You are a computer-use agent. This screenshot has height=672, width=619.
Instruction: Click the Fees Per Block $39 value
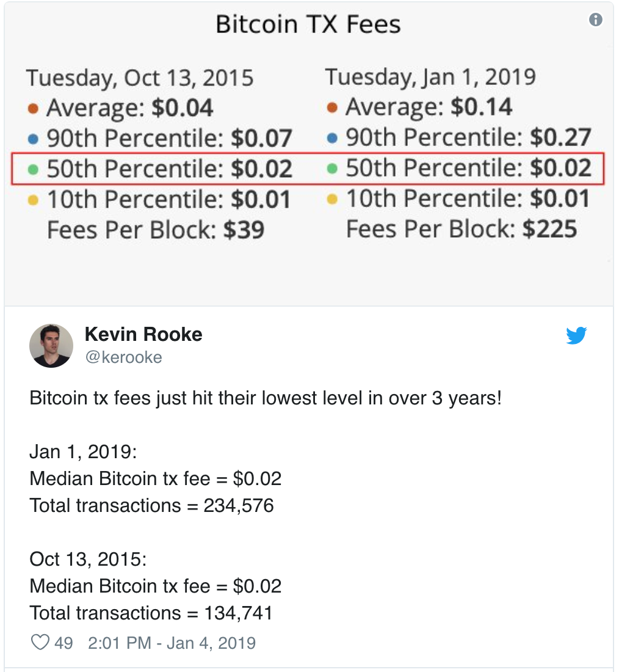tap(244, 230)
